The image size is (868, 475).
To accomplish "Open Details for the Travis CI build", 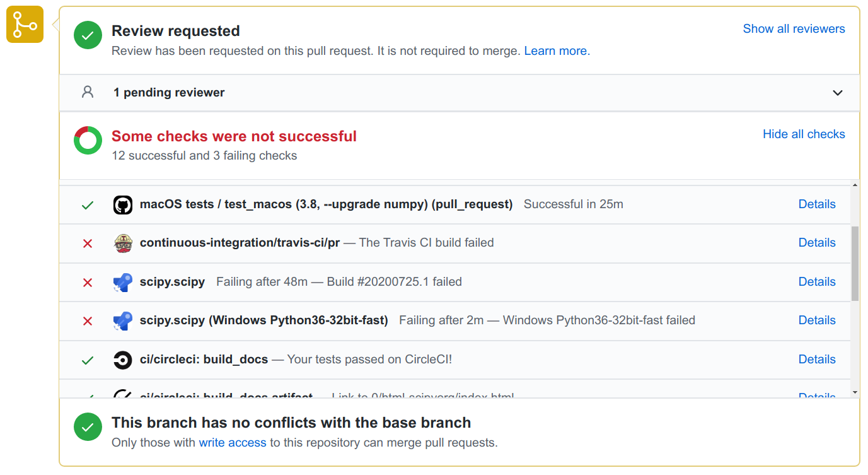I will tap(817, 243).
